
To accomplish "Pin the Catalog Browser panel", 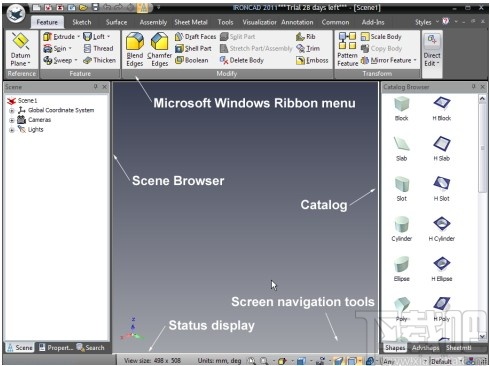I will (x=473, y=87).
